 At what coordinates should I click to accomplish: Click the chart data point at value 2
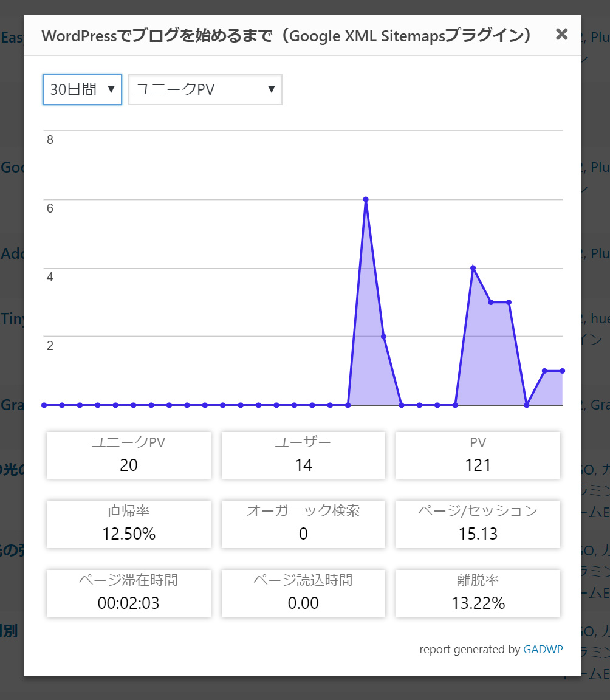click(x=384, y=337)
